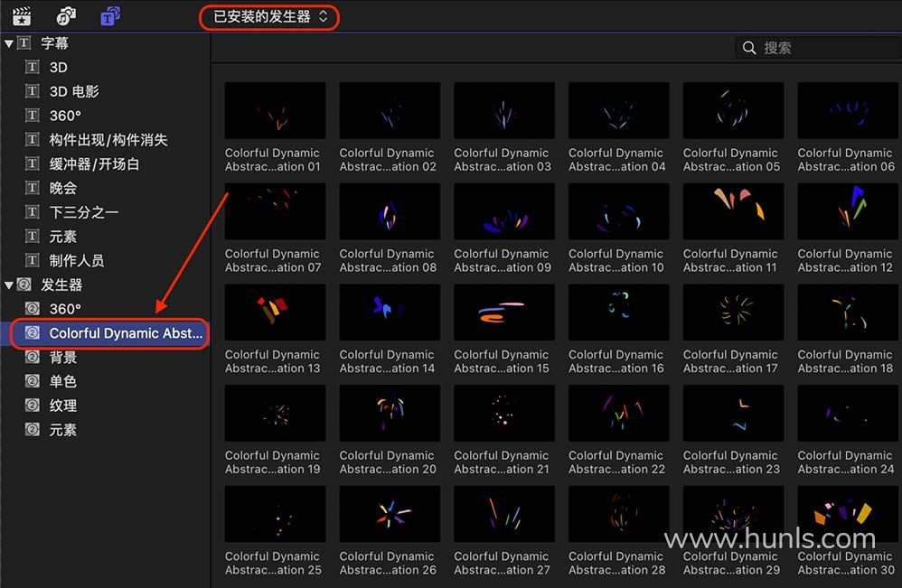Select animation 08 generator thumbnail
This screenshot has height=588, width=902.
(x=390, y=211)
